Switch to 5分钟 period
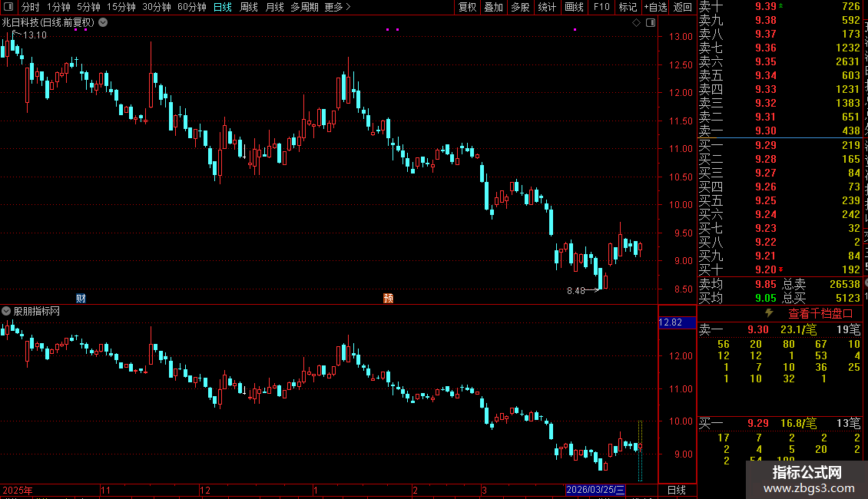This screenshot has width=868, height=499. 88,7
